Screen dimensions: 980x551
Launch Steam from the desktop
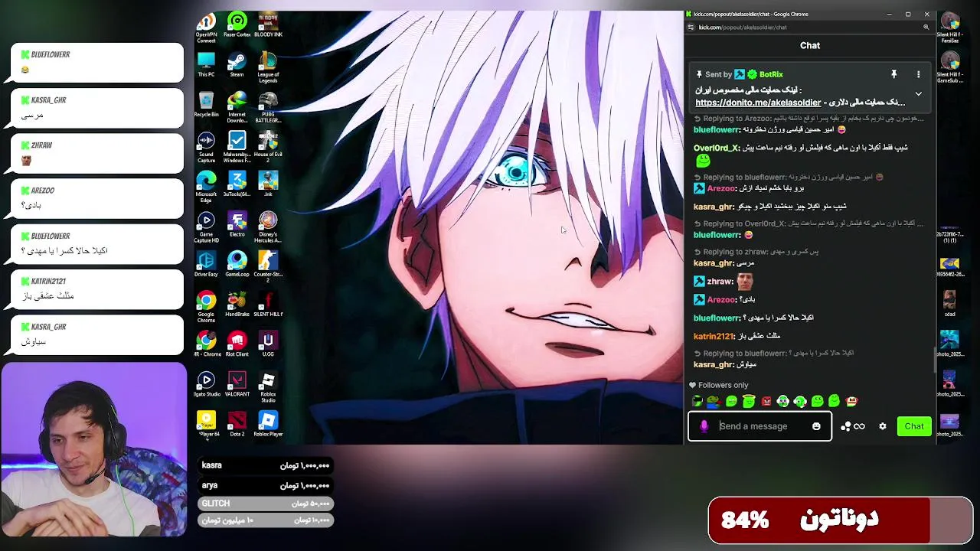(x=237, y=64)
